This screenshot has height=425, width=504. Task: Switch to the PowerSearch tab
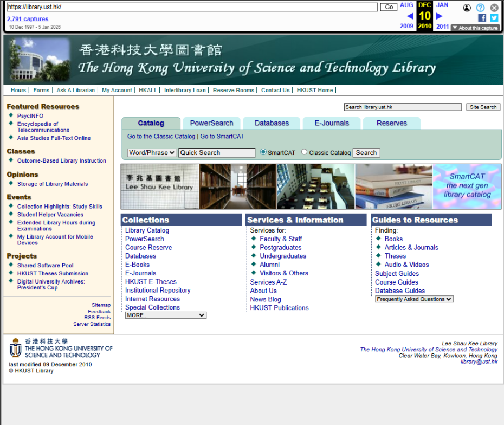(x=211, y=123)
